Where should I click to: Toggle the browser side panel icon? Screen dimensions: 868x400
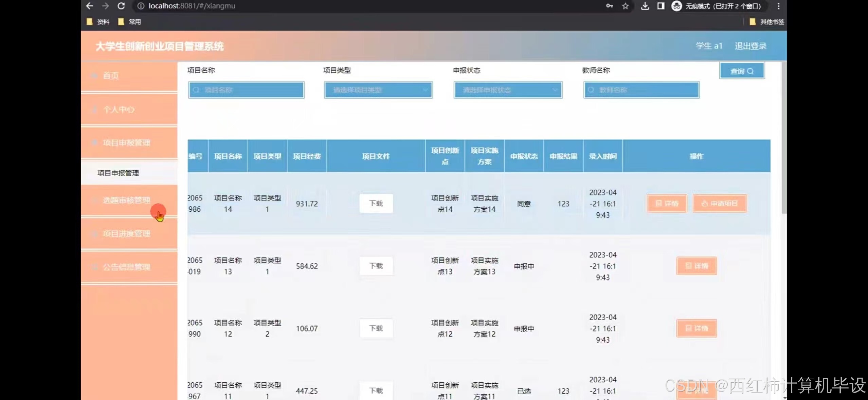[661, 6]
